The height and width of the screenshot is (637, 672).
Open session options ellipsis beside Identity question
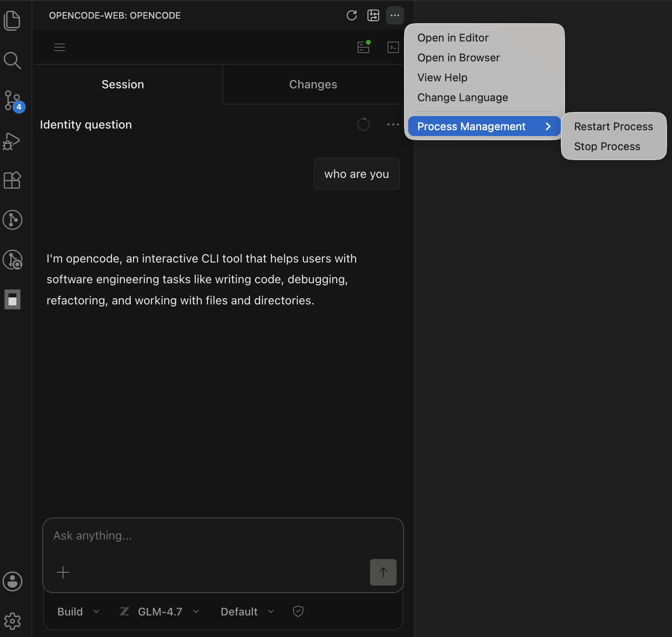393,124
